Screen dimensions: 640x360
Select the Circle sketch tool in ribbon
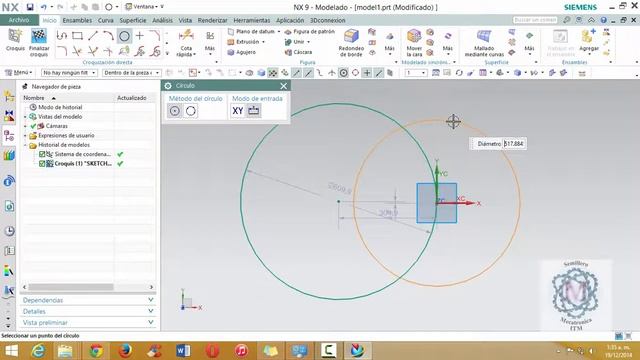[x=124, y=36]
